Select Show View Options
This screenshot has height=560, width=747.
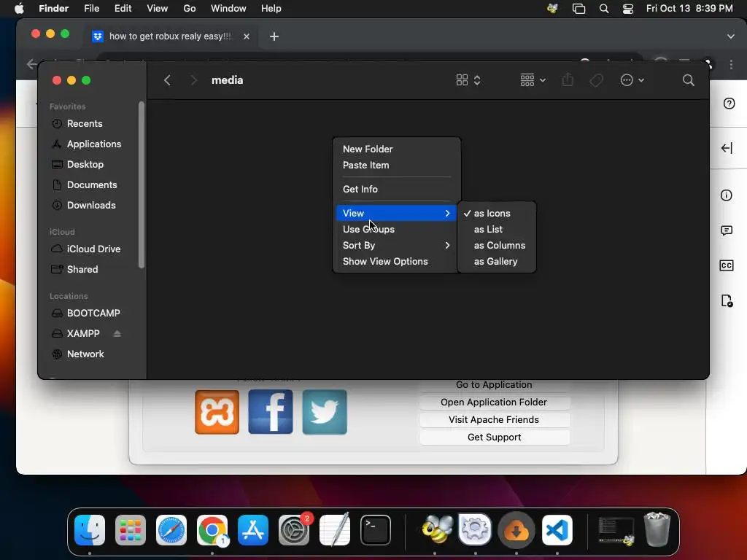click(x=396, y=262)
